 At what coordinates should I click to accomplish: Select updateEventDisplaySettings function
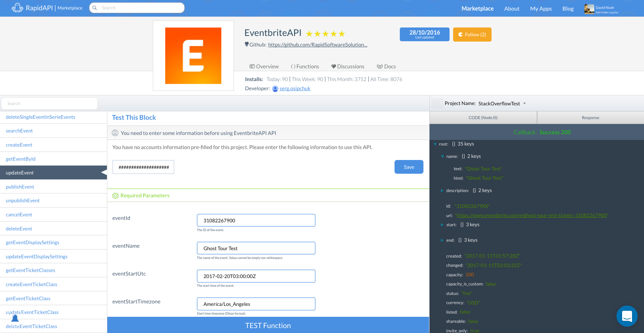tap(53, 257)
